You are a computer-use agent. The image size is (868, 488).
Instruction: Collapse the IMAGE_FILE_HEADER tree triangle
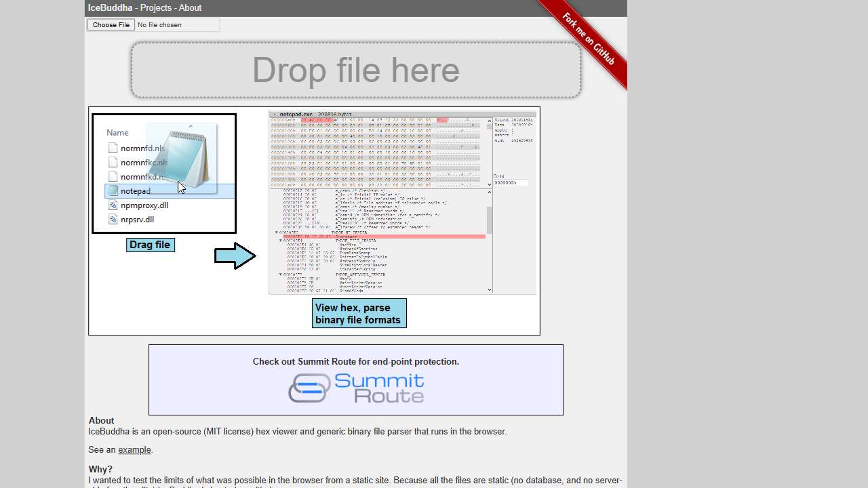click(x=281, y=241)
